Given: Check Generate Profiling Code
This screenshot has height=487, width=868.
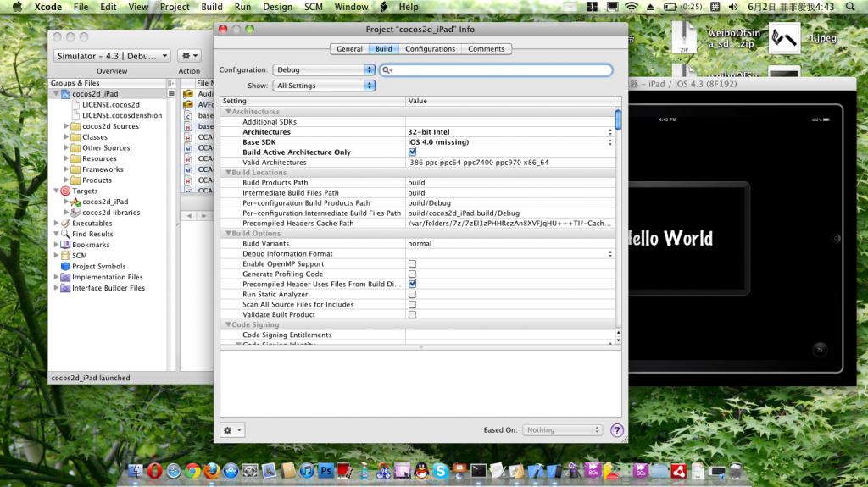Looking at the screenshot, I should pyautogui.click(x=413, y=274).
